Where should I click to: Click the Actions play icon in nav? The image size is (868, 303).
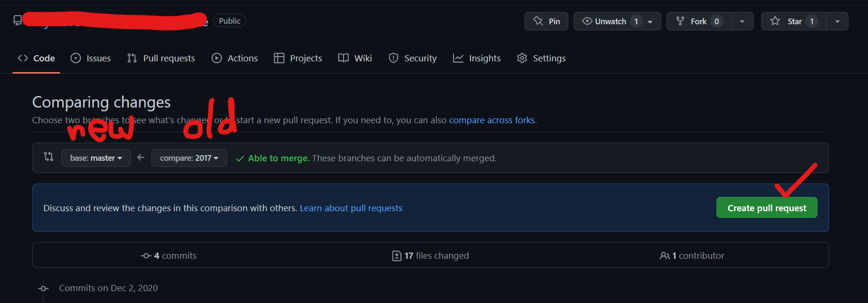pyautogui.click(x=217, y=58)
